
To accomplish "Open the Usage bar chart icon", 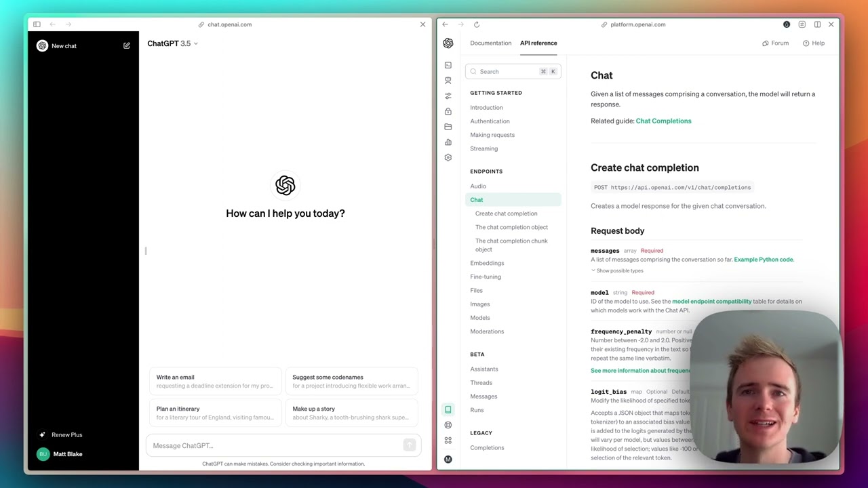I will [448, 142].
